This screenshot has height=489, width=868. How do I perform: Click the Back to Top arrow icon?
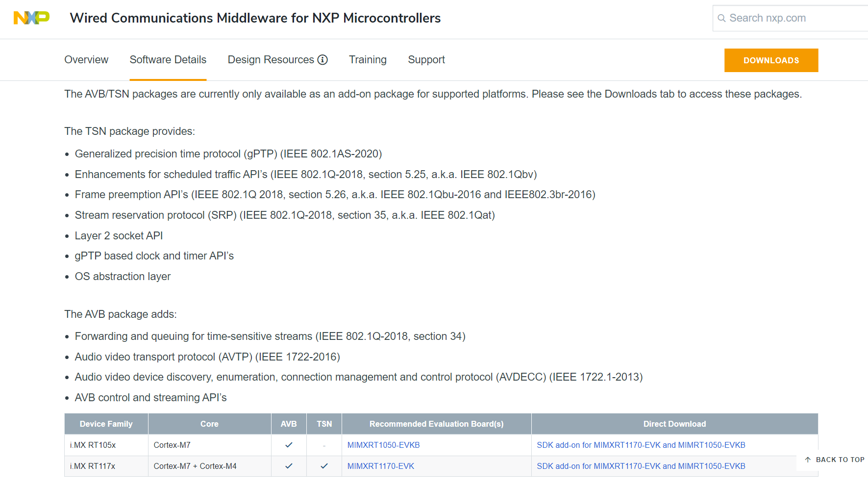pyautogui.click(x=808, y=460)
